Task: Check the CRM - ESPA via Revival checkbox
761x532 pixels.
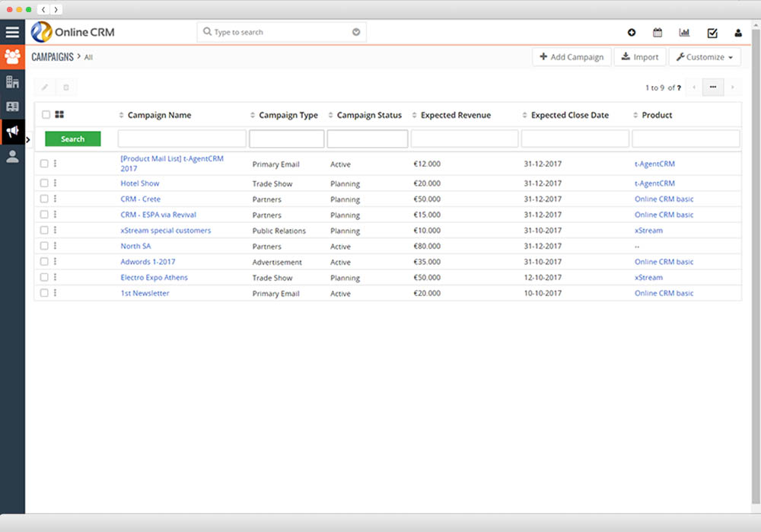Action: point(44,214)
